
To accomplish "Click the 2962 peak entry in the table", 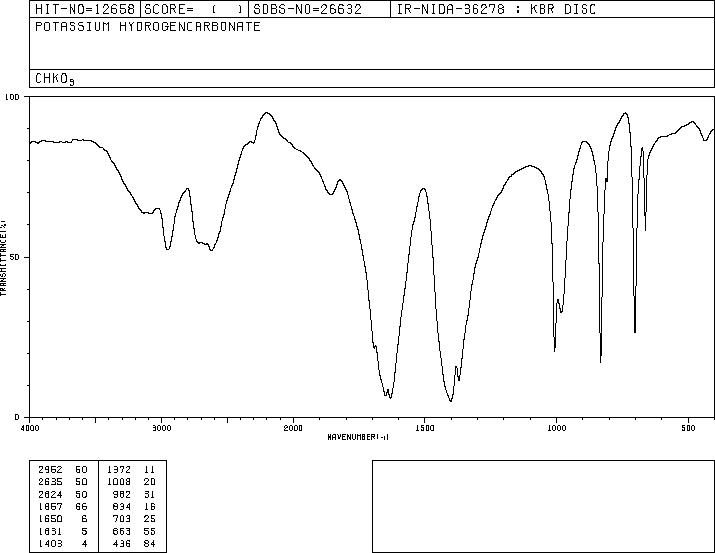I will coord(50,470).
